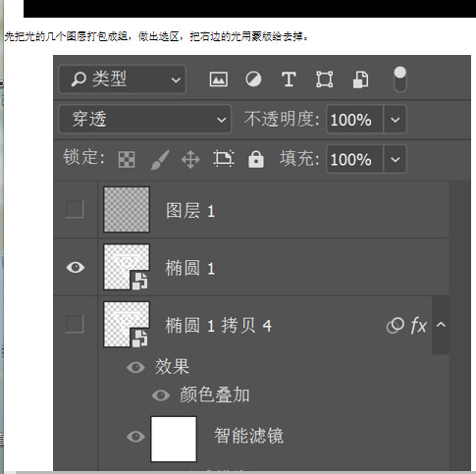Screen dimensions: 476x474
Task: Show the hidden 图层 1 layer
Action: [75, 209]
